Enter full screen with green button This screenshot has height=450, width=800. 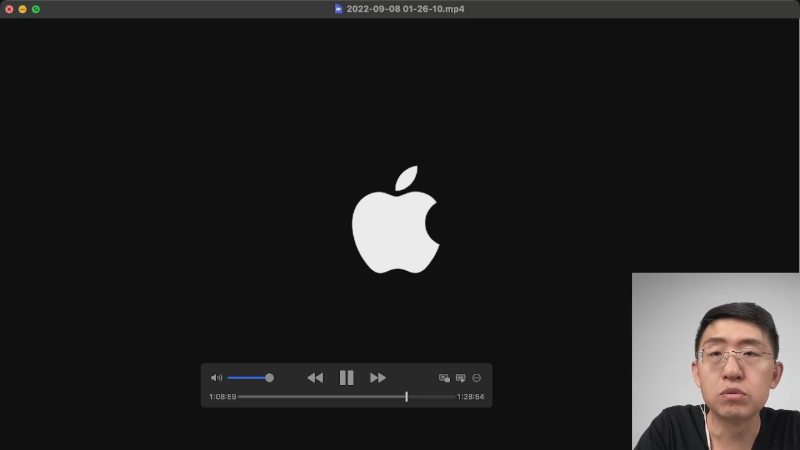click(x=36, y=9)
